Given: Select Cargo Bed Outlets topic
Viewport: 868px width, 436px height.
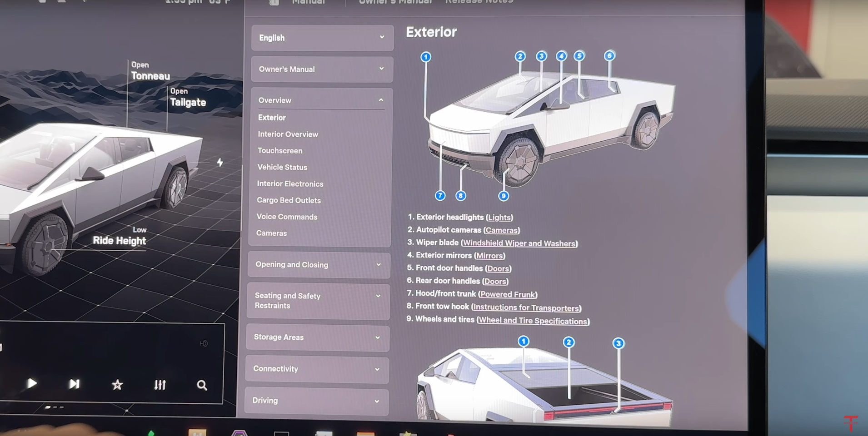Looking at the screenshot, I should click(x=289, y=200).
